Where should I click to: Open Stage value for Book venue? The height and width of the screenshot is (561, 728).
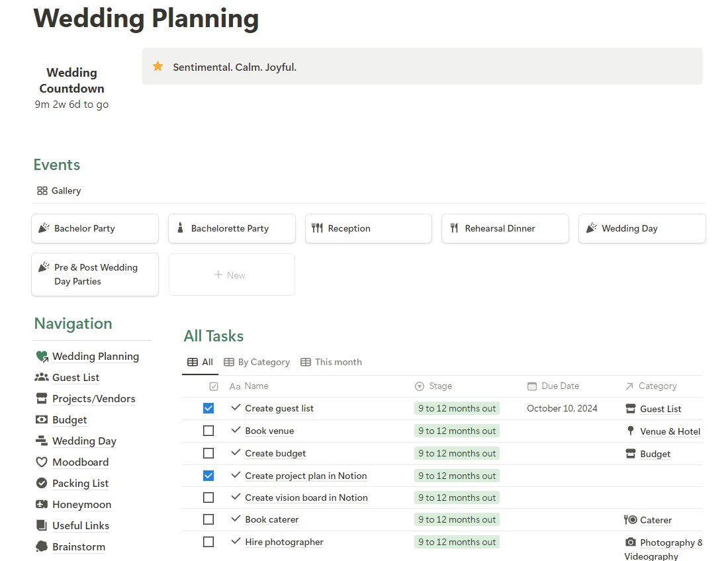(457, 431)
